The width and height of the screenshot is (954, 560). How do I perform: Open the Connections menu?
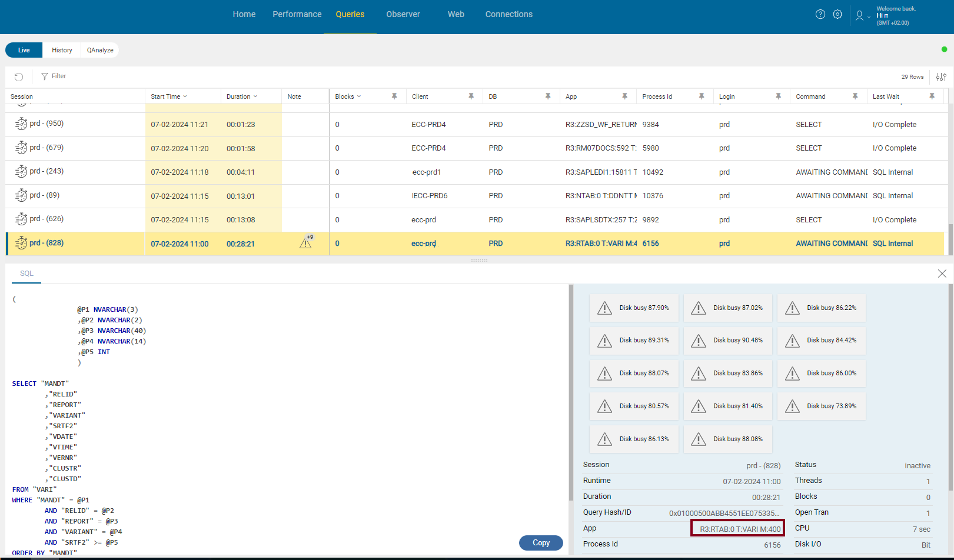click(509, 14)
